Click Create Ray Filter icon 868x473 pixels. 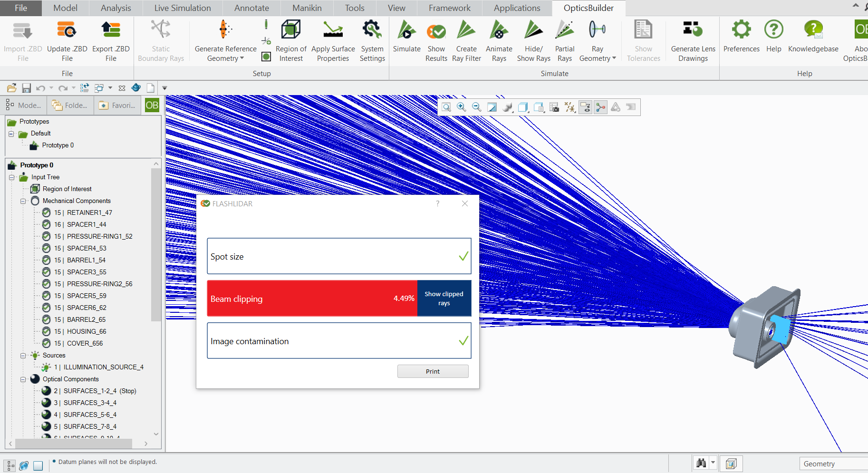click(x=466, y=30)
